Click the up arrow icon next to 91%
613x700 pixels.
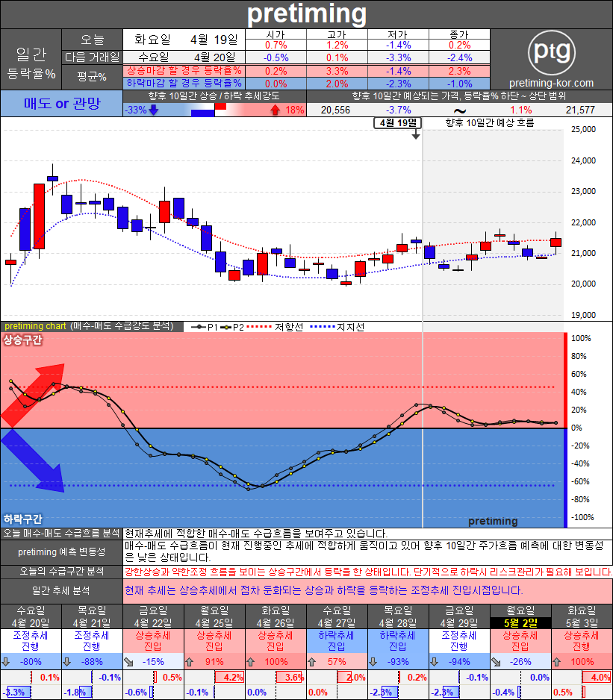[190, 662]
